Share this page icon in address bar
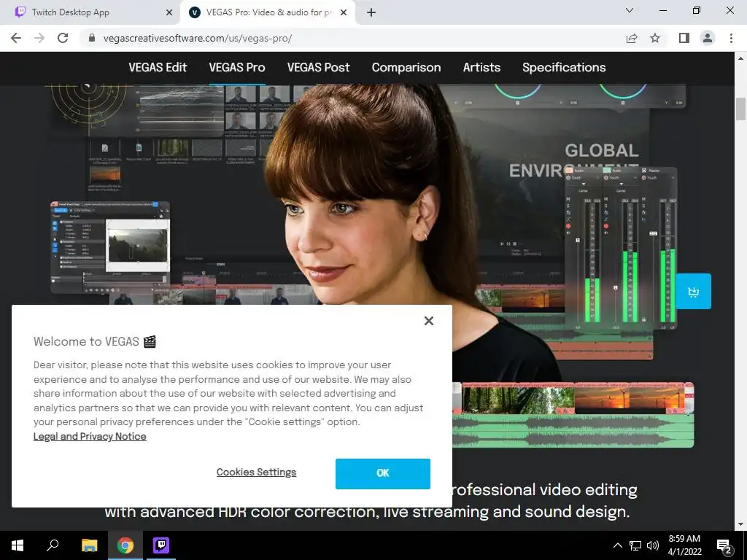The height and width of the screenshot is (560, 747). tap(632, 38)
